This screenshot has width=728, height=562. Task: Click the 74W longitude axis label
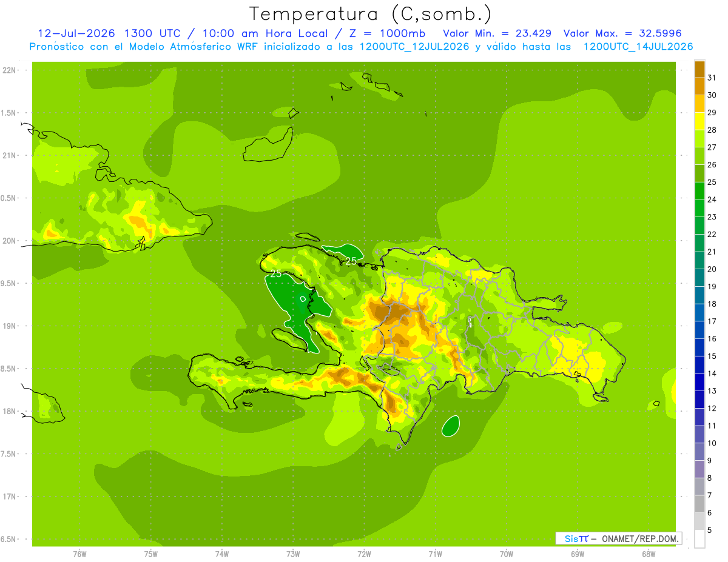pos(222,554)
